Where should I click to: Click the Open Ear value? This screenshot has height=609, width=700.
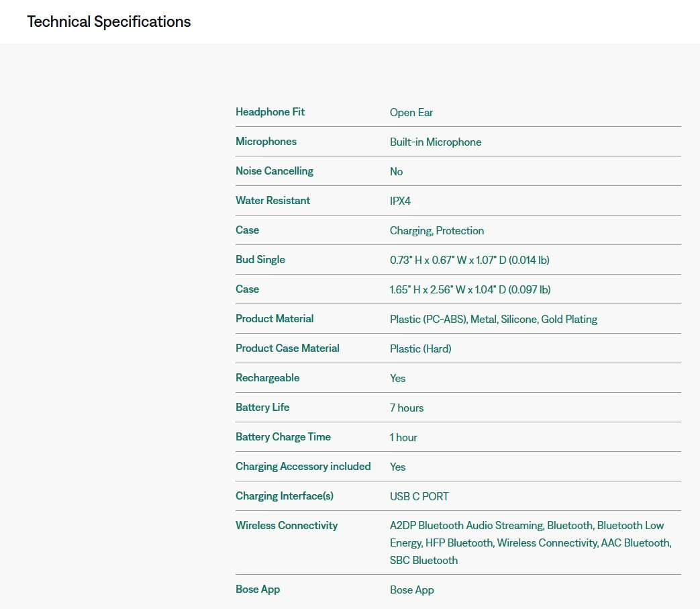tap(411, 113)
